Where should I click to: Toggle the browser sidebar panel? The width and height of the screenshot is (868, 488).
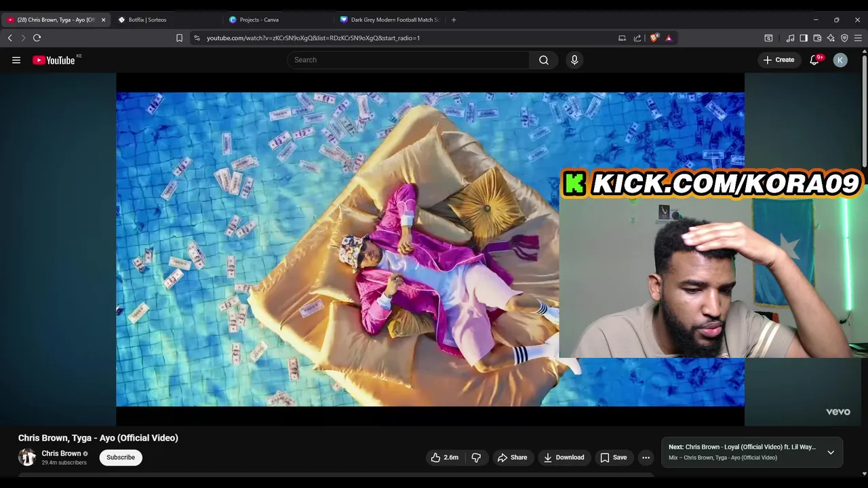point(804,38)
